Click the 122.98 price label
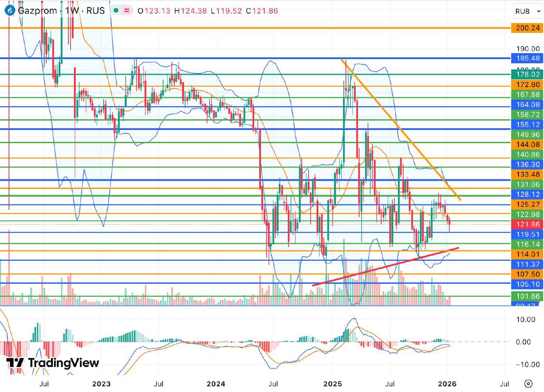Image resolution: width=544 pixels, height=392 pixels. tap(526, 214)
